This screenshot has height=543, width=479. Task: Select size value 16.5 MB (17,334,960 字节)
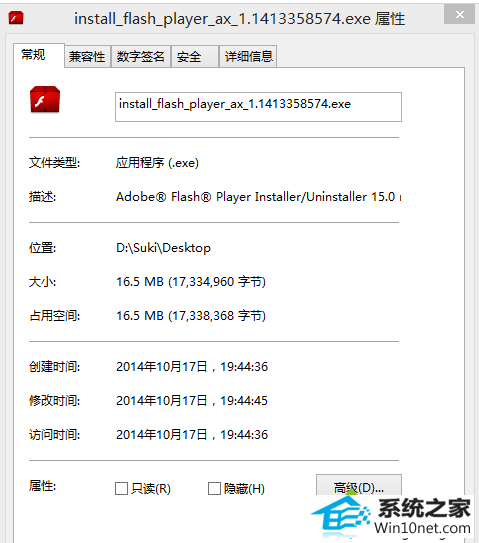pyautogui.click(x=191, y=282)
